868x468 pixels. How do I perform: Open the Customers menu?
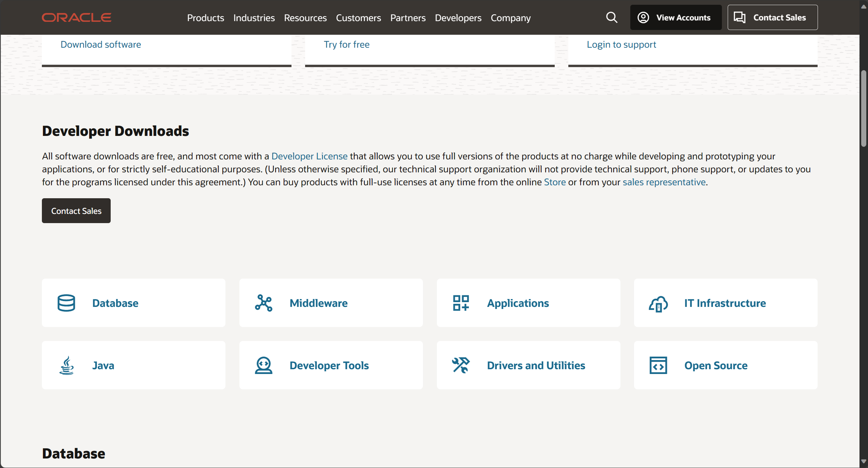coord(359,18)
